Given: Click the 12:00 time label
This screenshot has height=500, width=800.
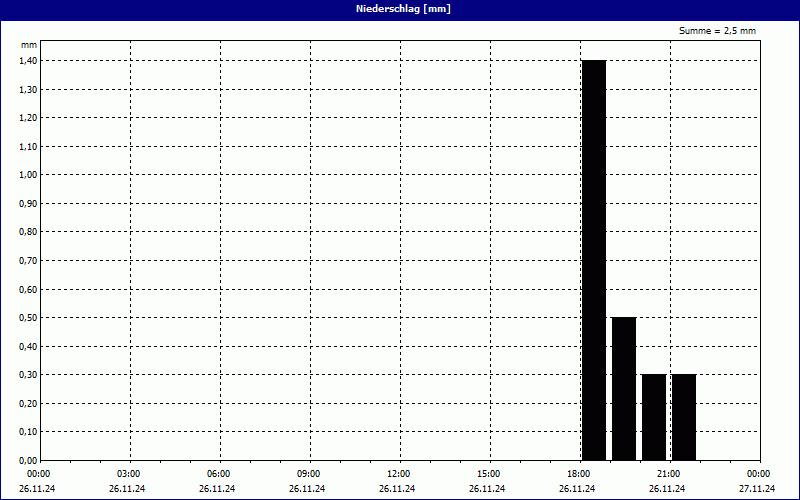Looking at the screenshot, I should [398, 474].
